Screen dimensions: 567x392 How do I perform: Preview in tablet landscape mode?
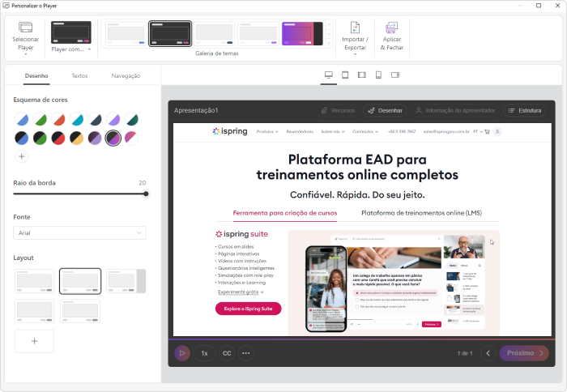[362, 75]
